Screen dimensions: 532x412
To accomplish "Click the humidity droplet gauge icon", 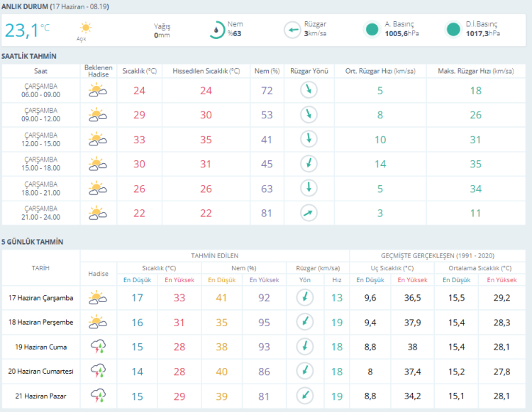I will [x=216, y=30].
